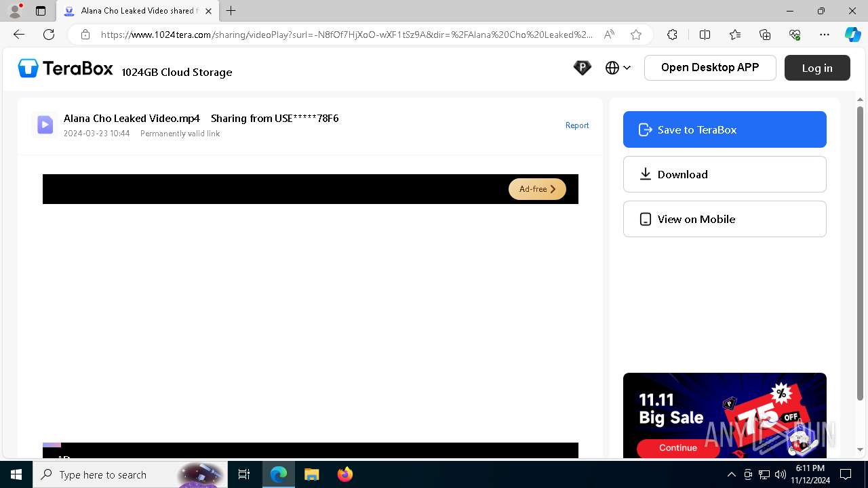Click Open Desktop APP button
The width and height of the screenshot is (868, 488).
coord(710,68)
